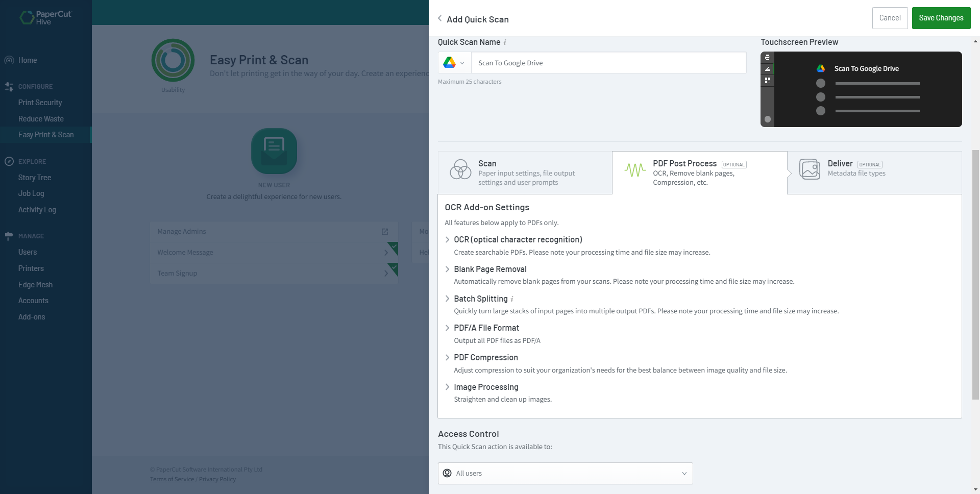980x494 pixels.
Task: Click Google Drive icon in touchscreen preview
Action: coord(821,68)
